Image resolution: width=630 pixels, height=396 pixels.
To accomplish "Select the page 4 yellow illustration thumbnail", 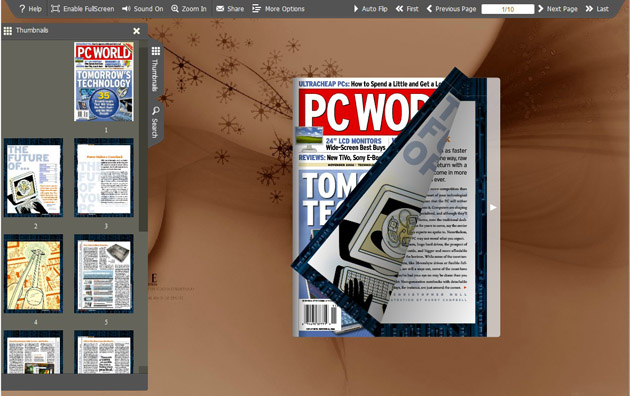I will [33, 274].
